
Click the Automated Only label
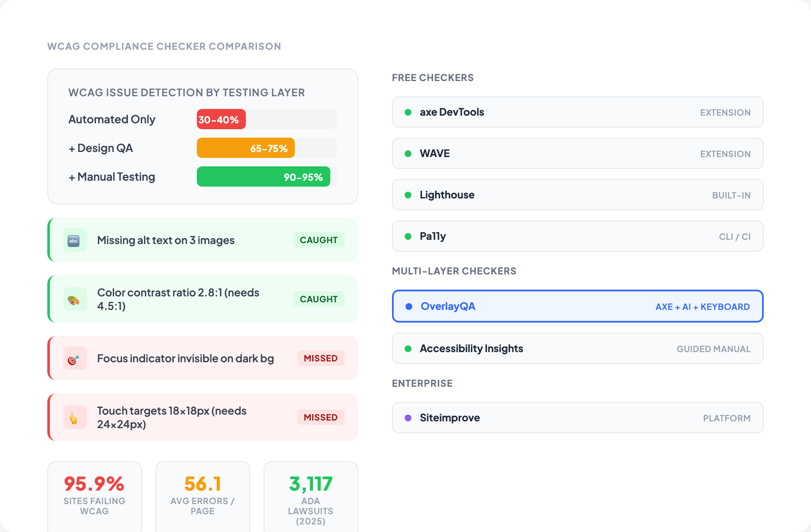pos(112,119)
